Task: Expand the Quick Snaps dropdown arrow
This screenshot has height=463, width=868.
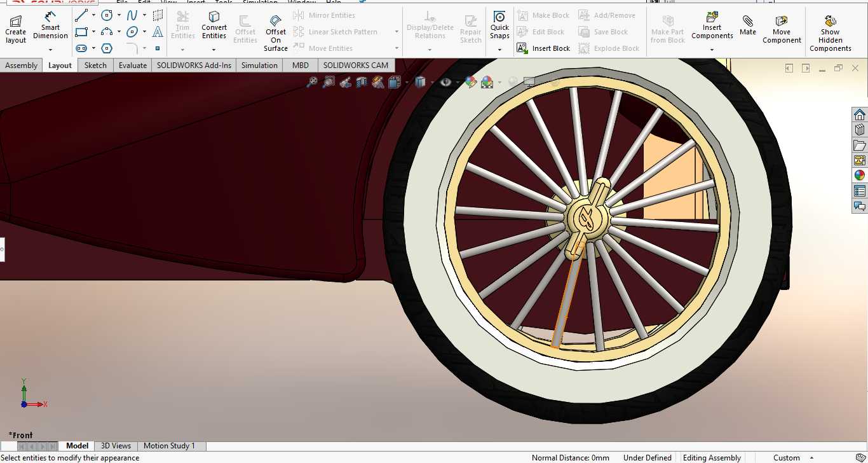Action: click(500, 50)
